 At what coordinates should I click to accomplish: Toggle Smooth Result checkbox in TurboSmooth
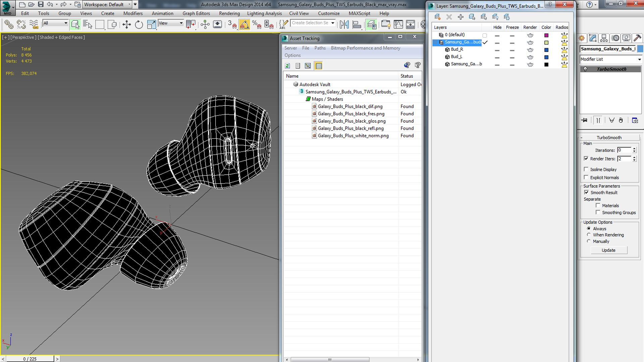[x=587, y=192]
